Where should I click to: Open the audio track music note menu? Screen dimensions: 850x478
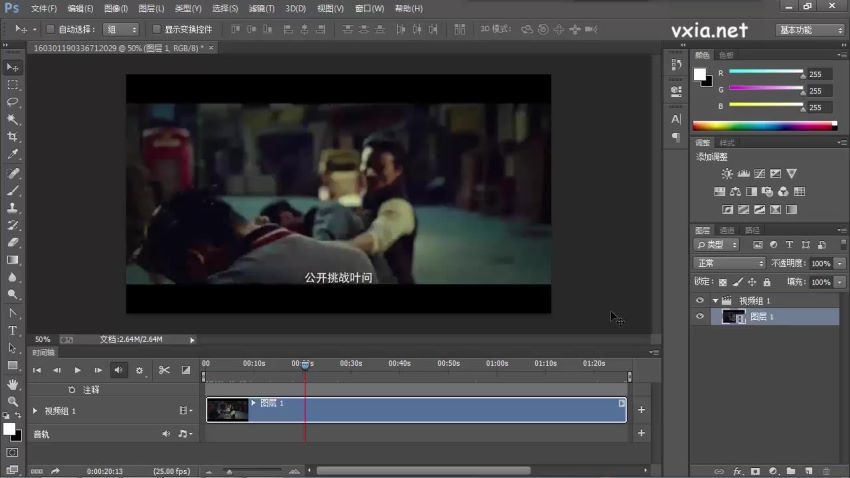coord(185,434)
